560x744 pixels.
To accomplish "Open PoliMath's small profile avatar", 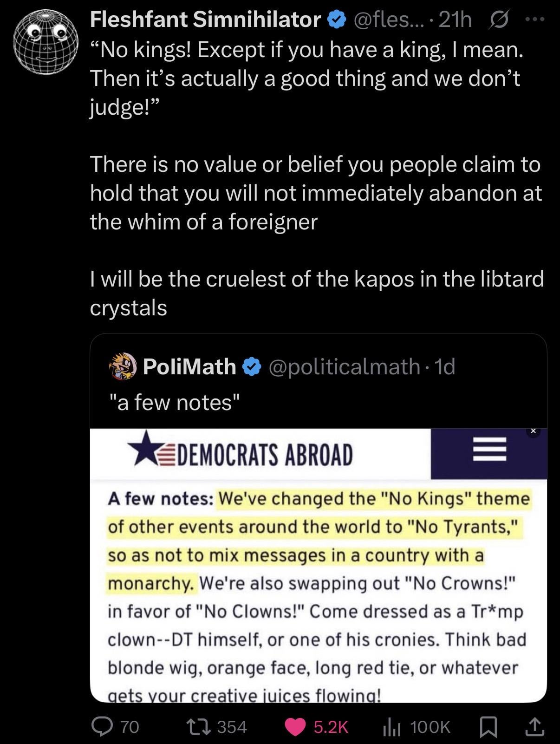I will 123,366.
